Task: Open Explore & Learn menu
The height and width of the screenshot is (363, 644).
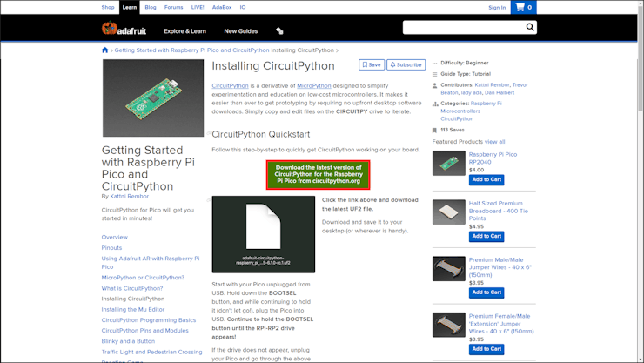Action: pyautogui.click(x=184, y=31)
